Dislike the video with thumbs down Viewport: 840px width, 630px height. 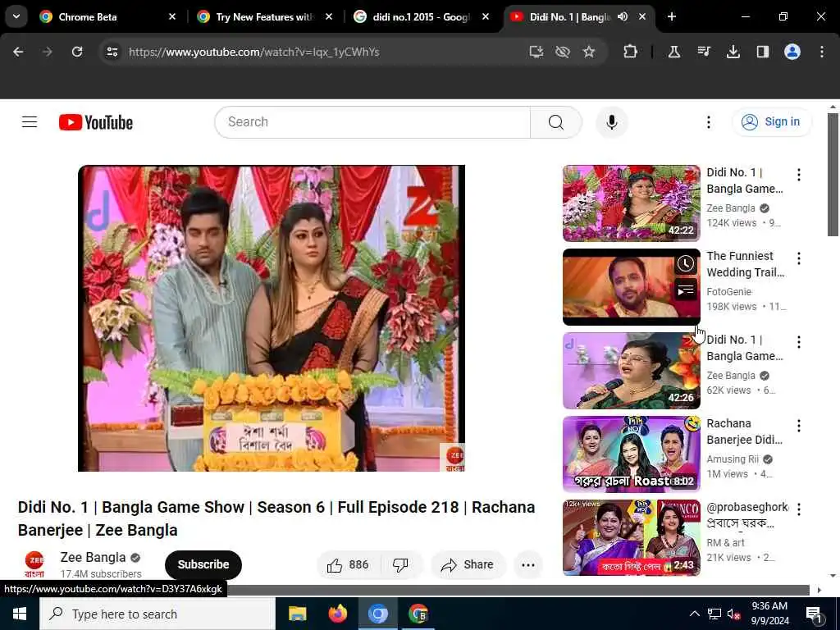pyautogui.click(x=400, y=564)
